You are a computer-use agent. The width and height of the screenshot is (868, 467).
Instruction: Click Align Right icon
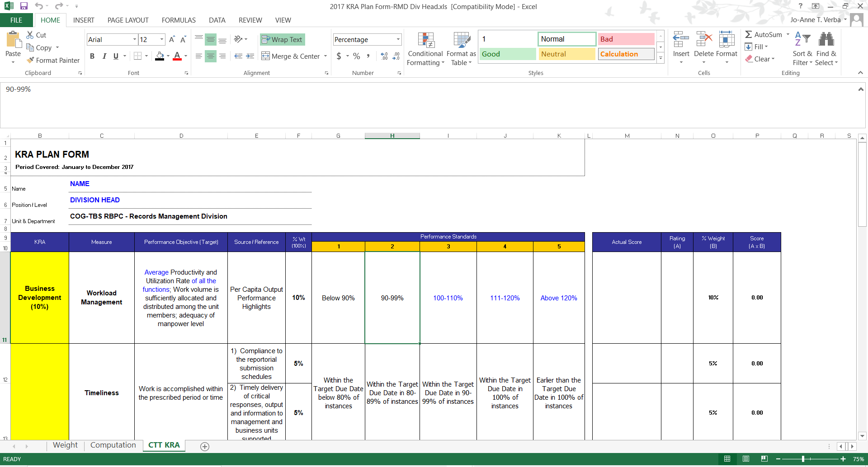[222, 56]
